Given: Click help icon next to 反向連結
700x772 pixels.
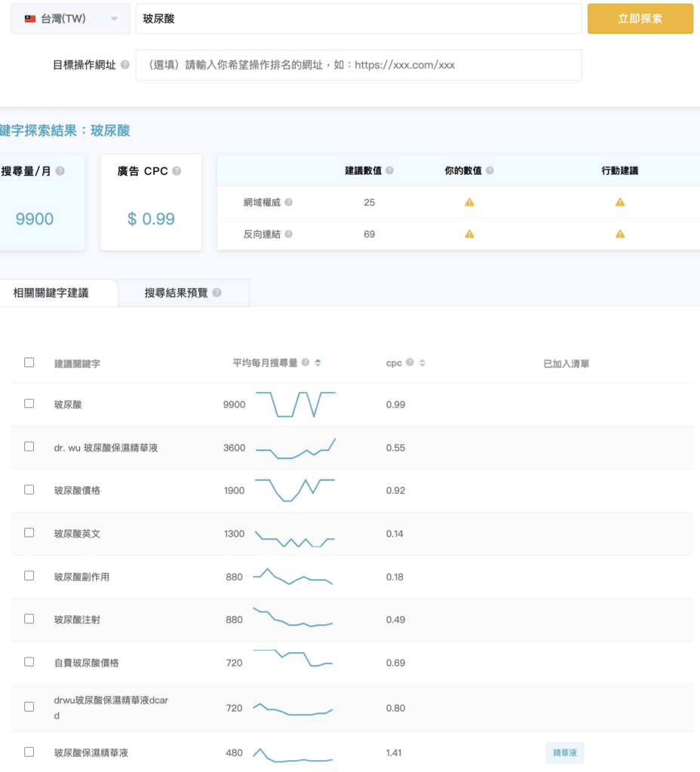Looking at the screenshot, I should coord(288,234).
